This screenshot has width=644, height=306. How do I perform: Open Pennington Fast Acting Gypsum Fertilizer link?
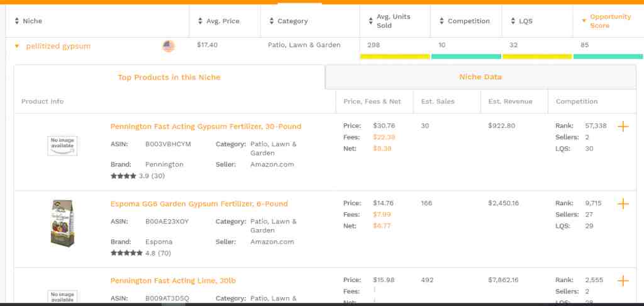[206, 127]
